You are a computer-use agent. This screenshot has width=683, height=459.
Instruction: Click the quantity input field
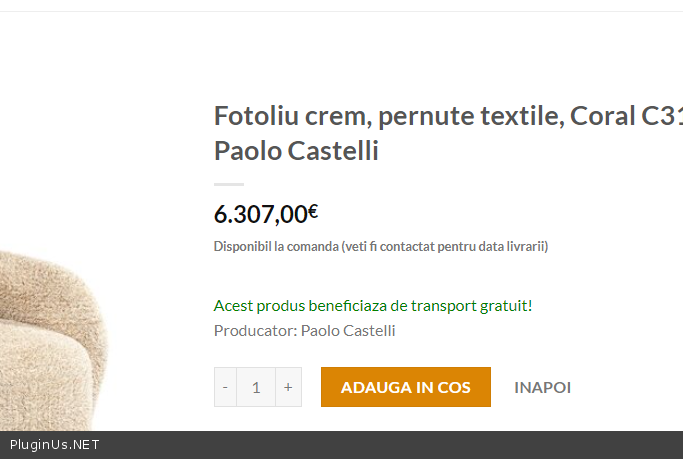click(256, 387)
